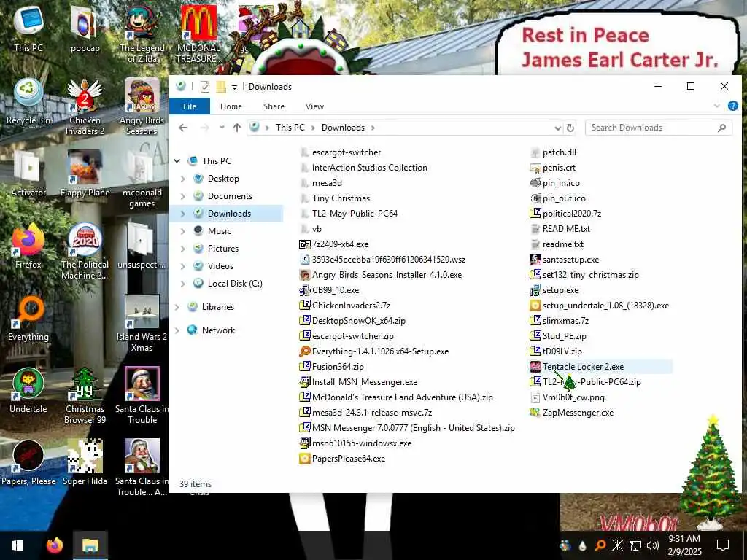Select the Vm0b0t_cw.png file
The height and width of the screenshot is (560, 747).
tap(573, 397)
